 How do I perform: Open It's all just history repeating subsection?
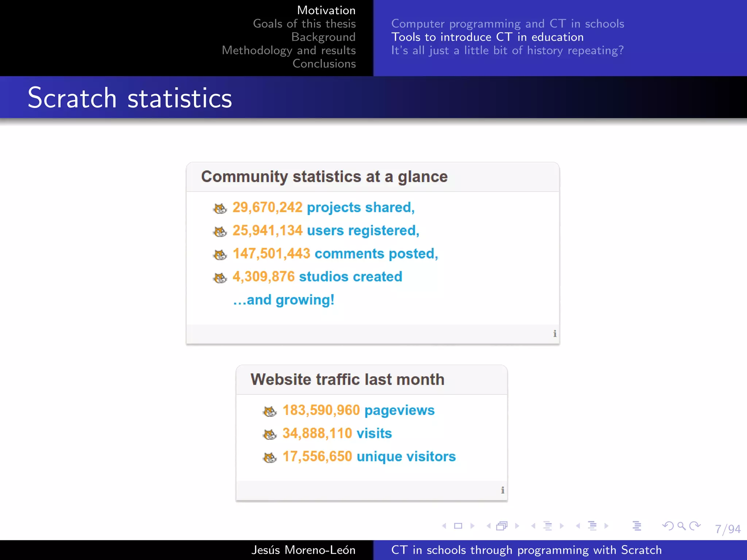[x=507, y=50]
